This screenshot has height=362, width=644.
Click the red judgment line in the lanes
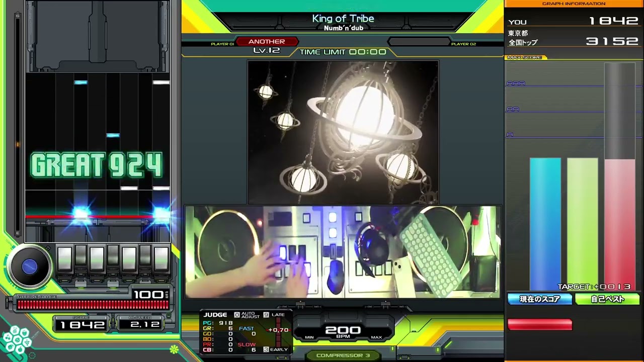(x=98, y=217)
